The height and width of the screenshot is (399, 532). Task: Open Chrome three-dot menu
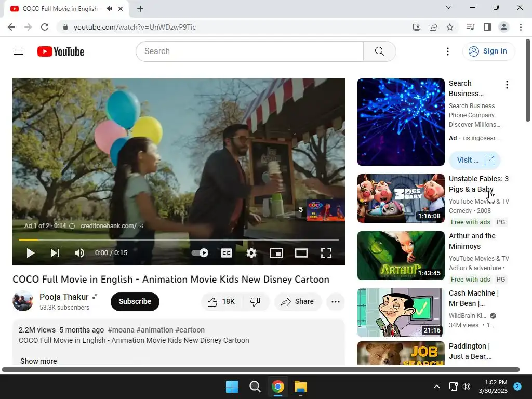pyautogui.click(x=521, y=27)
